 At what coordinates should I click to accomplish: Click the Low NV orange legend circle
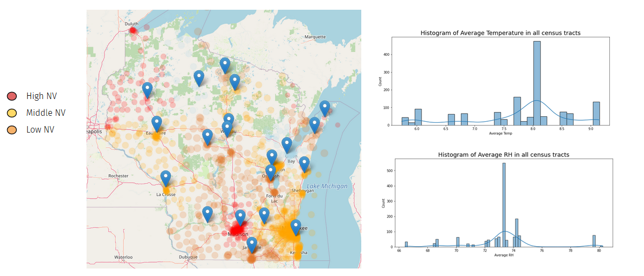[x=11, y=130]
